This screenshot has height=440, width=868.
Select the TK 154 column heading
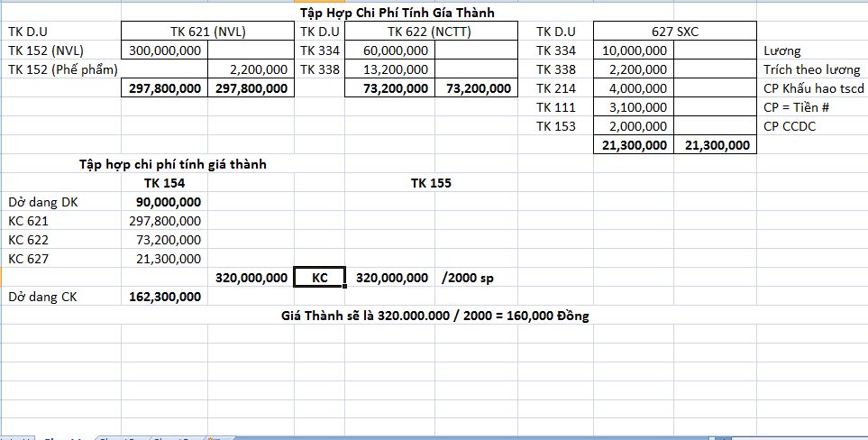[164, 183]
